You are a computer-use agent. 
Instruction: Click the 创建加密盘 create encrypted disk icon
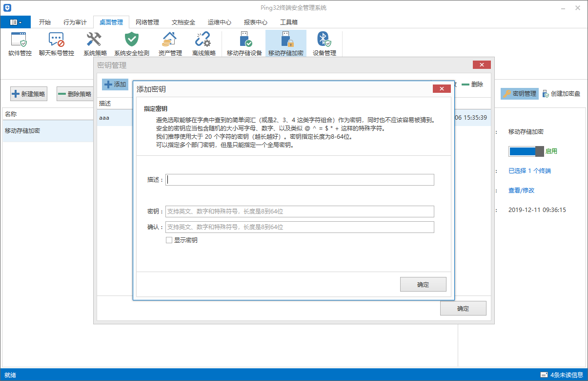(x=546, y=94)
